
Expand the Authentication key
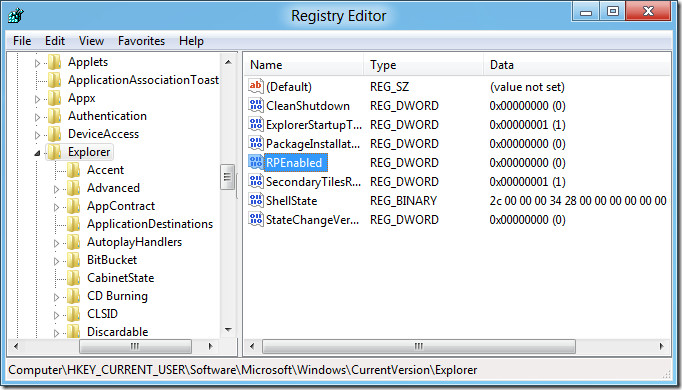pos(37,117)
